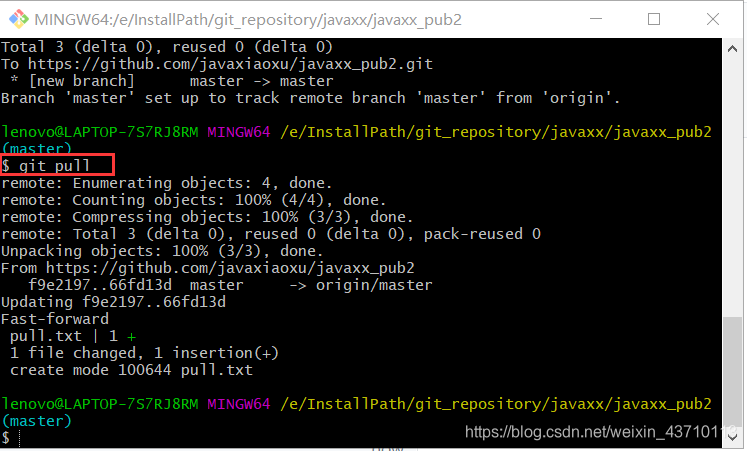
Task: Click the 'To https://github.com/javaxiaoxu/javaxx_pub2.git' line
Action: pyautogui.click(x=217, y=64)
